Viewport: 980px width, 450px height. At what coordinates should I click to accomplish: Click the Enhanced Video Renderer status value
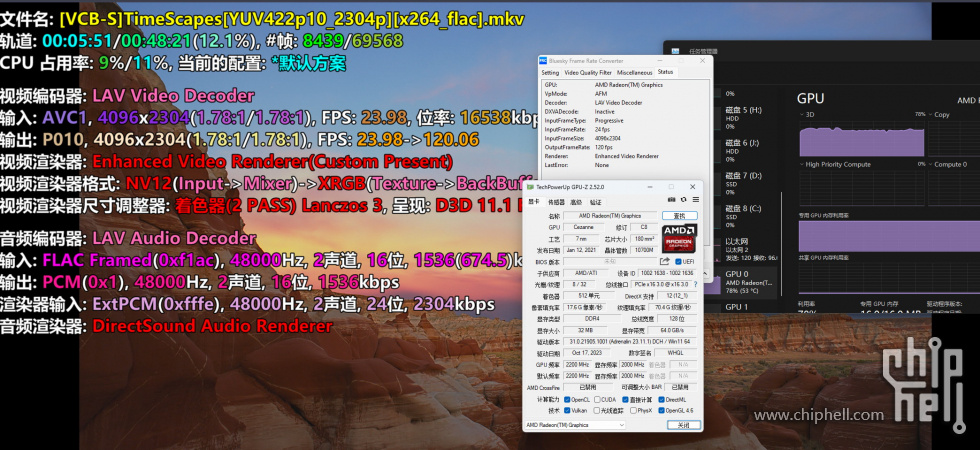626,156
